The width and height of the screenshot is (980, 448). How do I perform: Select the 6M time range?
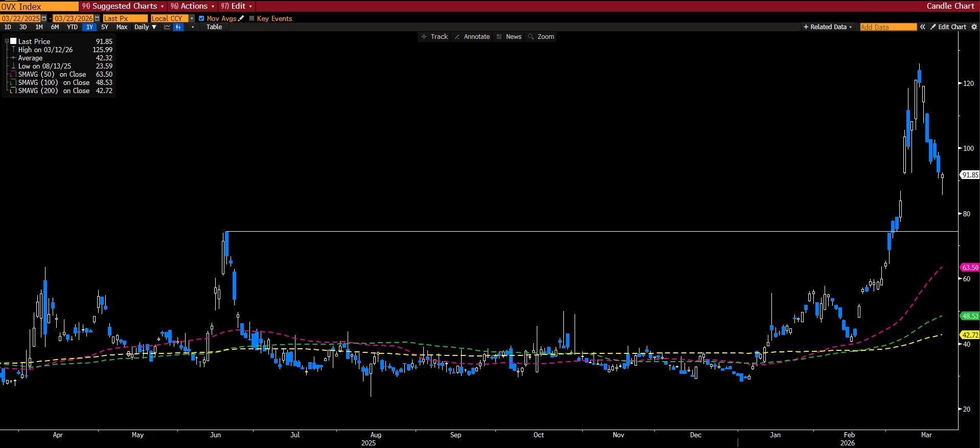tap(55, 27)
